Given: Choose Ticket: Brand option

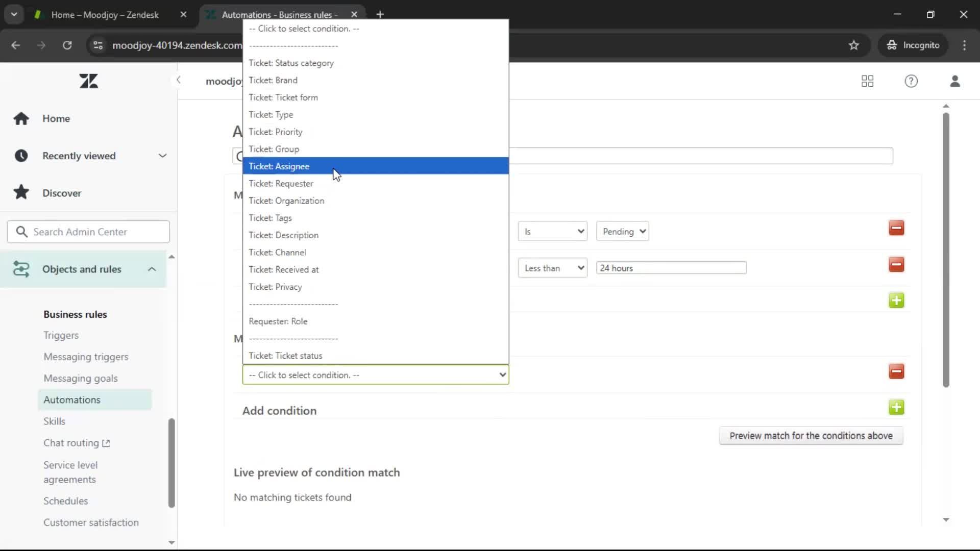Looking at the screenshot, I should coord(376,80).
